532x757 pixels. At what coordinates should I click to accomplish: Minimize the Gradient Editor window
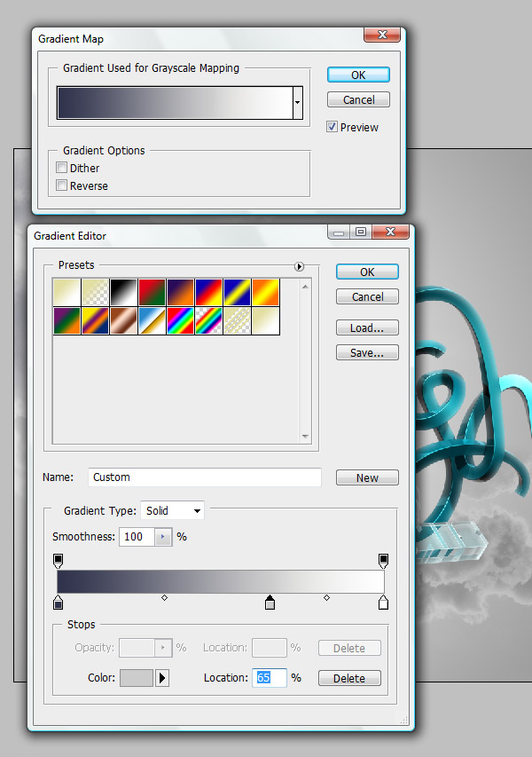[339, 232]
